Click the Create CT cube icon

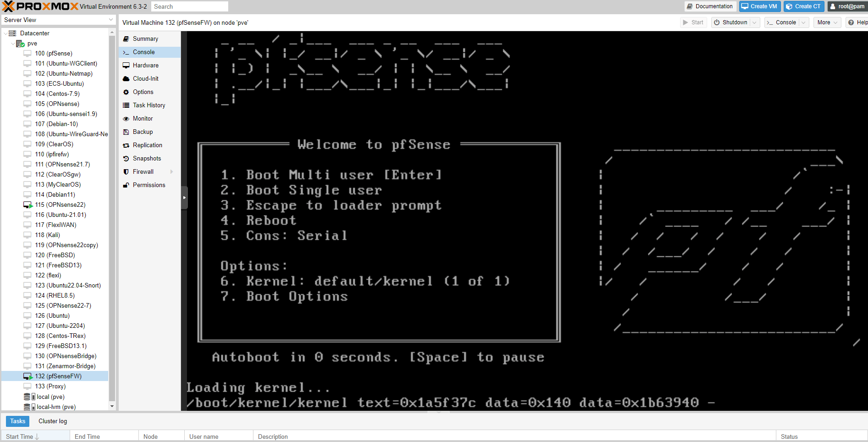(789, 6)
